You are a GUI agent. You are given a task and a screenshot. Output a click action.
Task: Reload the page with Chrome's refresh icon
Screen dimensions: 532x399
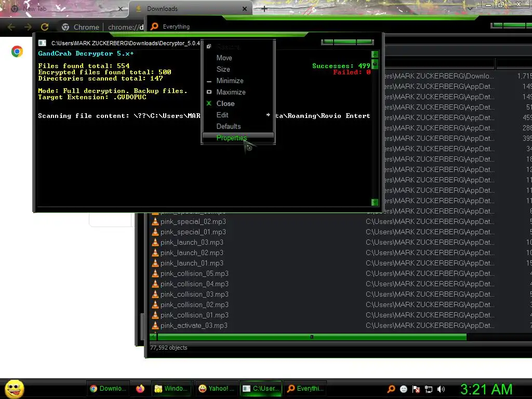[x=45, y=27]
